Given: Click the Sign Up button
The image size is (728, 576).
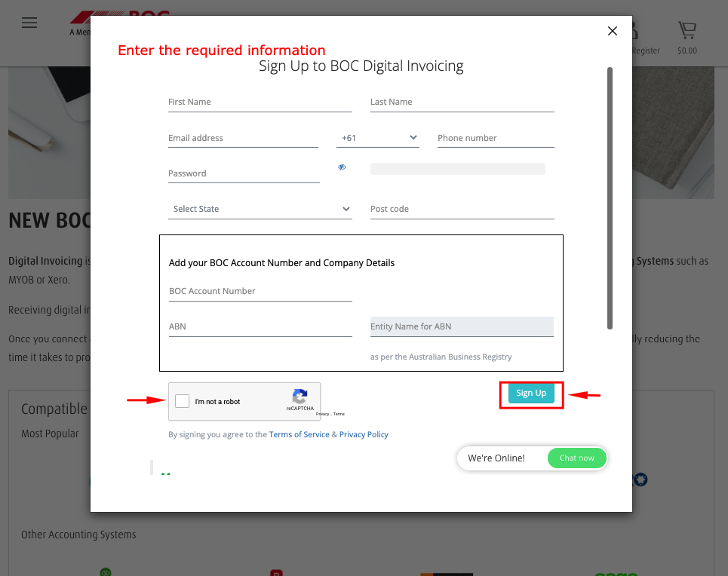Looking at the screenshot, I should coord(531,393).
